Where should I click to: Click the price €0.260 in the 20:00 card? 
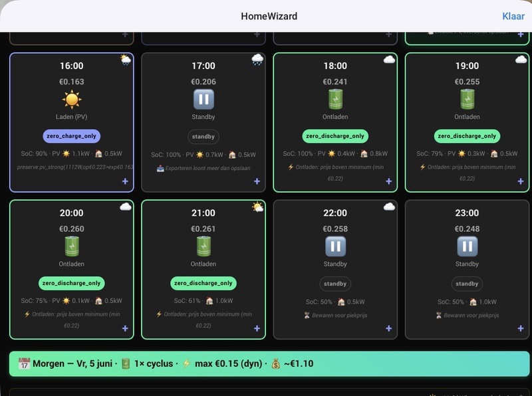[72, 229]
